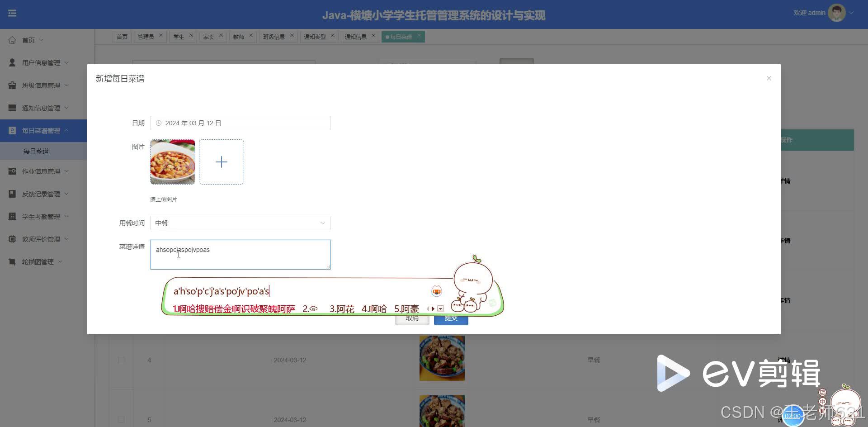This screenshot has width=868, height=427.
Task: Expand the IME candidate list dropdown
Action: (x=440, y=309)
